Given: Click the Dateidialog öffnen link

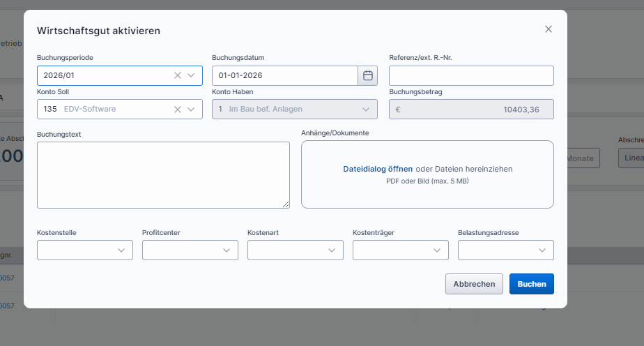Looking at the screenshot, I should 377,169.
